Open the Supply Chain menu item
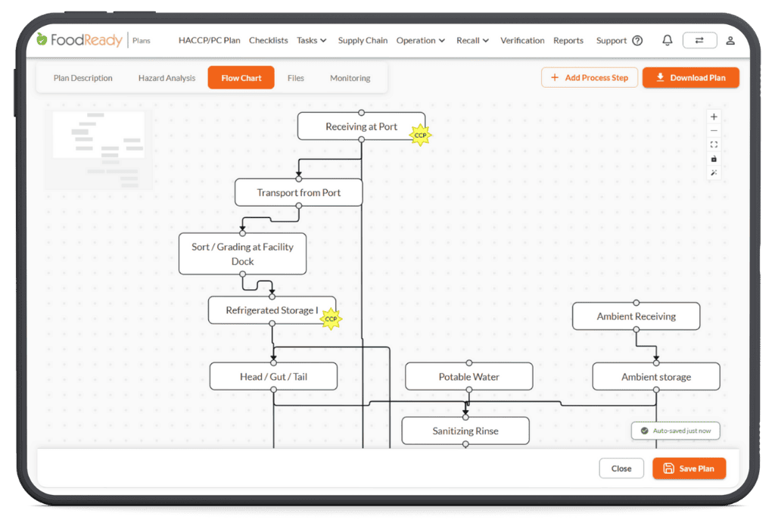Image resolution: width=775 pixels, height=532 pixels. click(x=363, y=41)
